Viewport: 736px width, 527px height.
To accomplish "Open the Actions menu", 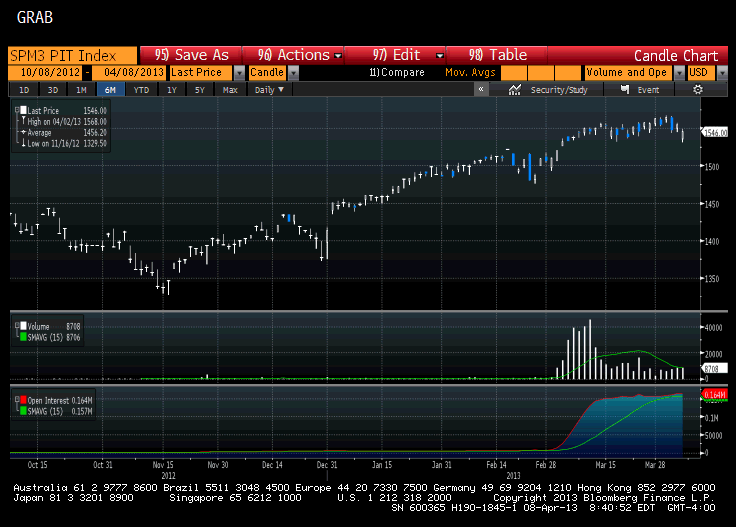I will click(299, 55).
